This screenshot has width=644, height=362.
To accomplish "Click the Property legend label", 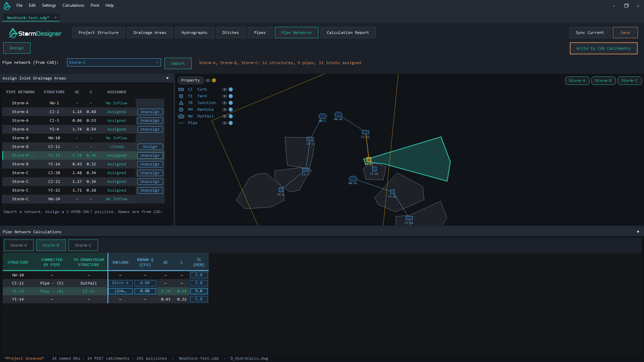I will tap(191, 81).
